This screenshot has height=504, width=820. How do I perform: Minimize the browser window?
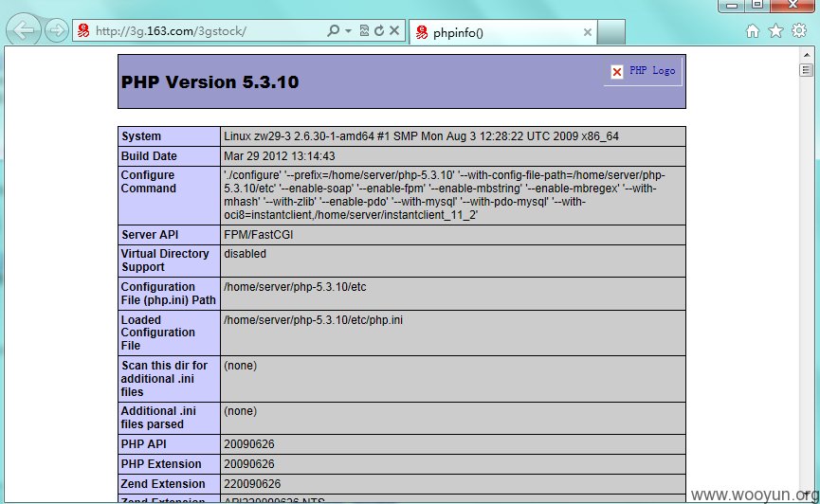click(732, 6)
